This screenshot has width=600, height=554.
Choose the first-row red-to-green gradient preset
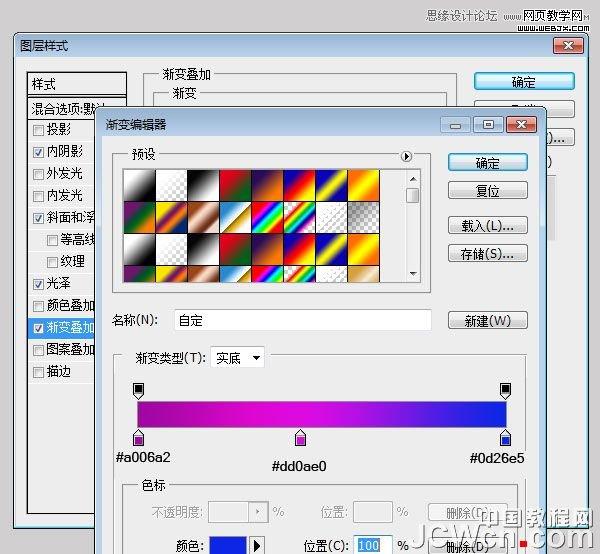pyautogui.click(x=235, y=185)
